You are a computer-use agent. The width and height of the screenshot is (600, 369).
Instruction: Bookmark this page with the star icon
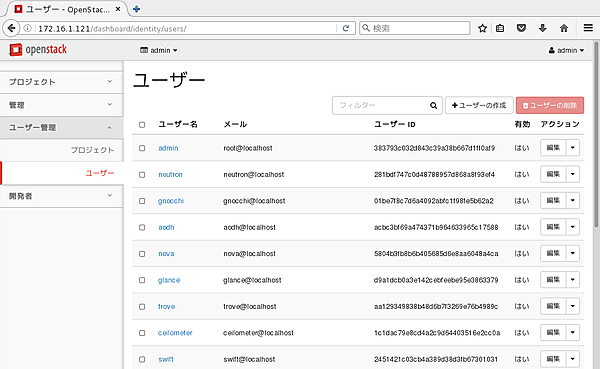(483, 28)
